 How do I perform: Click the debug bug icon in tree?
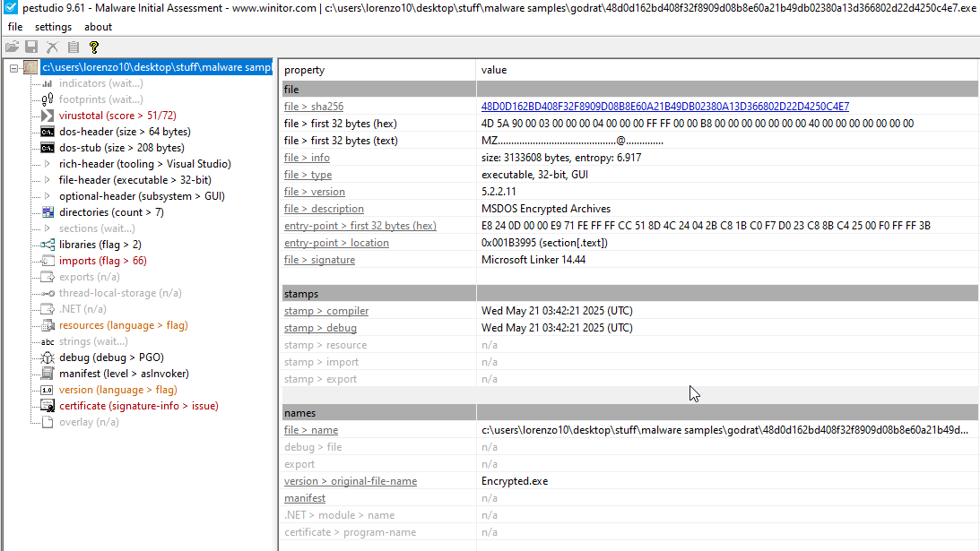pyautogui.click(x=48, y=358)
